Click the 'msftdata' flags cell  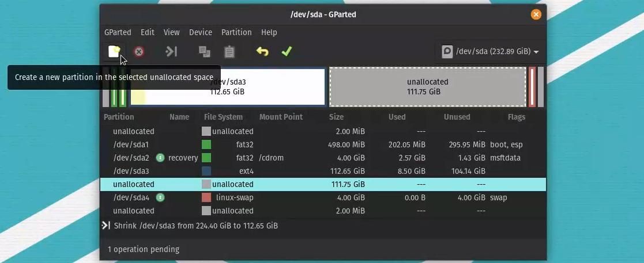click(505, 158)
